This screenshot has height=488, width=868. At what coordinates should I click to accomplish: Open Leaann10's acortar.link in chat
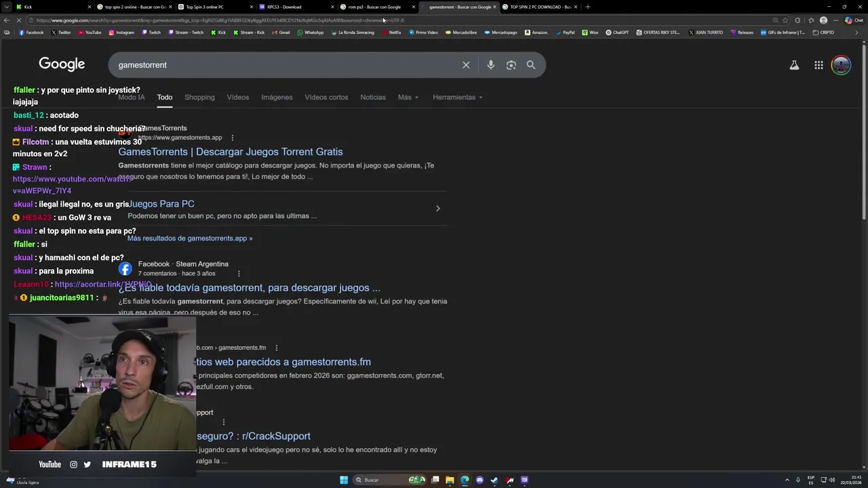click(x=103, y=285)
